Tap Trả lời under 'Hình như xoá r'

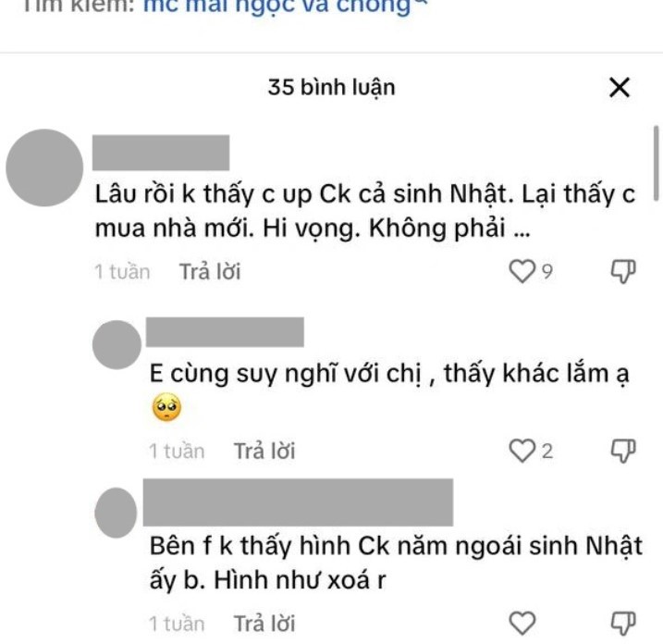point(264,624)
